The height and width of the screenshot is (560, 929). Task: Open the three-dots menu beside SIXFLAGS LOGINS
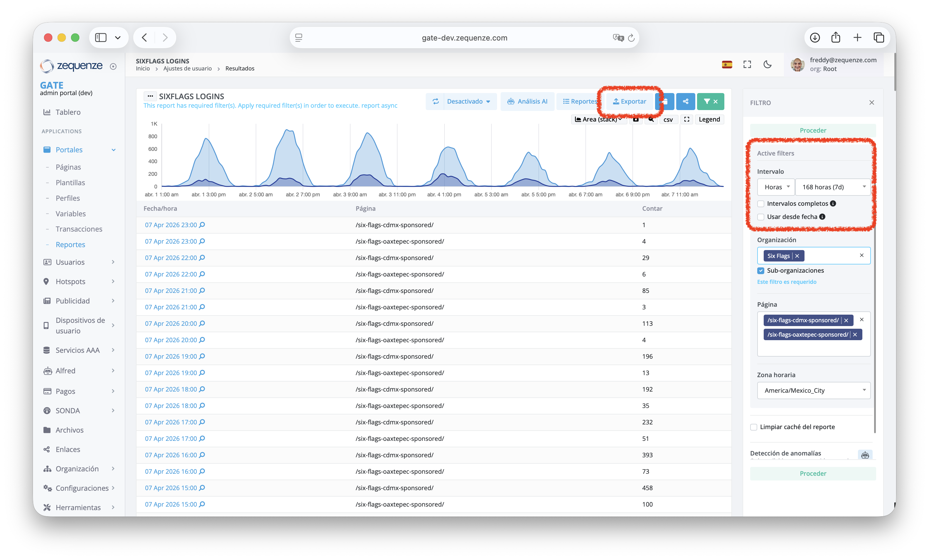[x=150, y=96]
